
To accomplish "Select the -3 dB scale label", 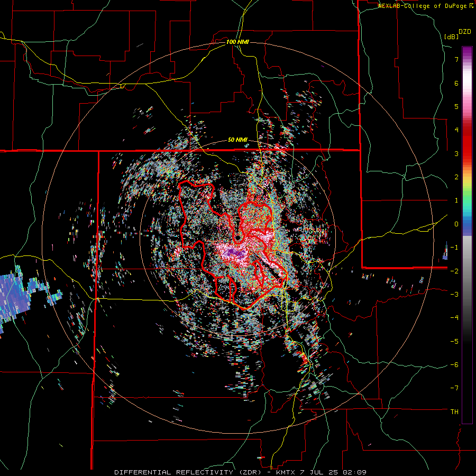I will pyautogui.click(x=454, y=295).
